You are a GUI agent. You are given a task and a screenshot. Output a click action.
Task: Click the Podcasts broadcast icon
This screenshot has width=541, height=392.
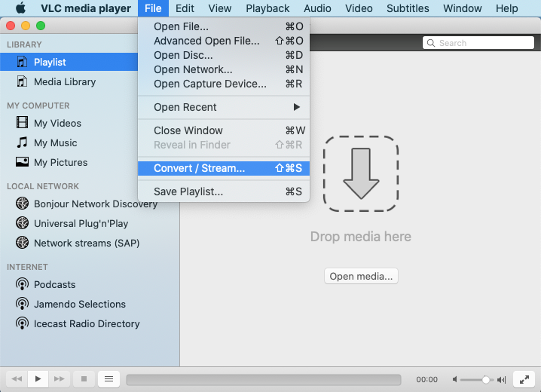22,284
